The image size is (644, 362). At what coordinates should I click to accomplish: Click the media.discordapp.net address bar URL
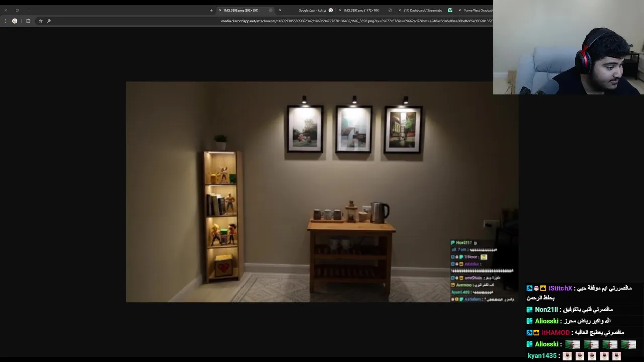tap(357, 21)
